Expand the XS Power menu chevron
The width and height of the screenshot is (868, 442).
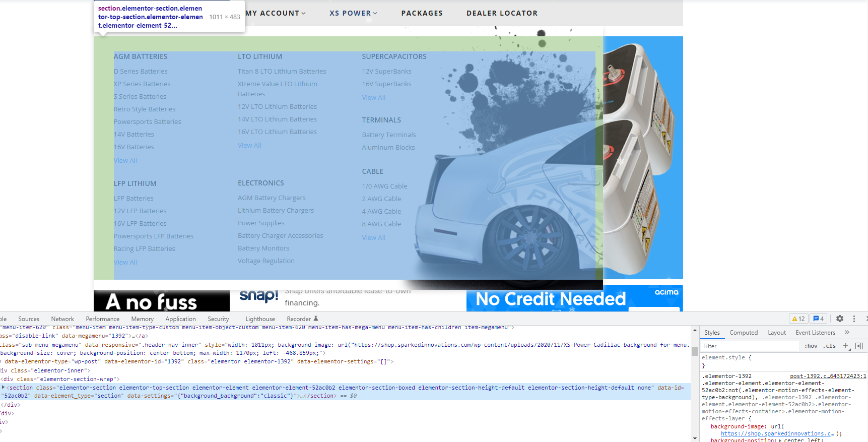coord(375,13)
